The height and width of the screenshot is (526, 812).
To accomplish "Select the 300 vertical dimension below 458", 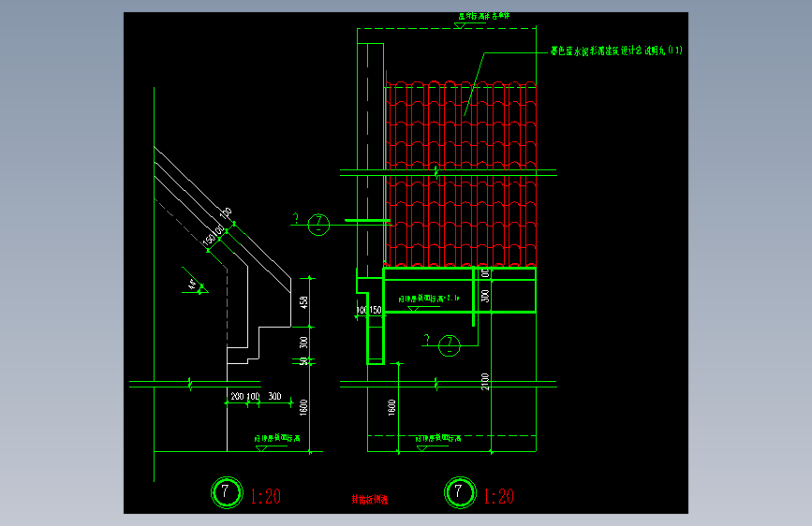I will pyautogui.click(x=304, y=343).
